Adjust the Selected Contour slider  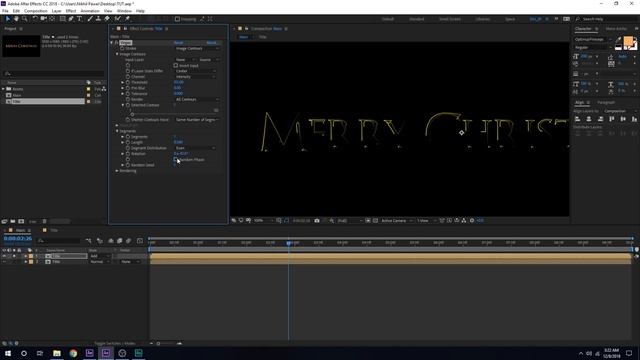[132, 115]
